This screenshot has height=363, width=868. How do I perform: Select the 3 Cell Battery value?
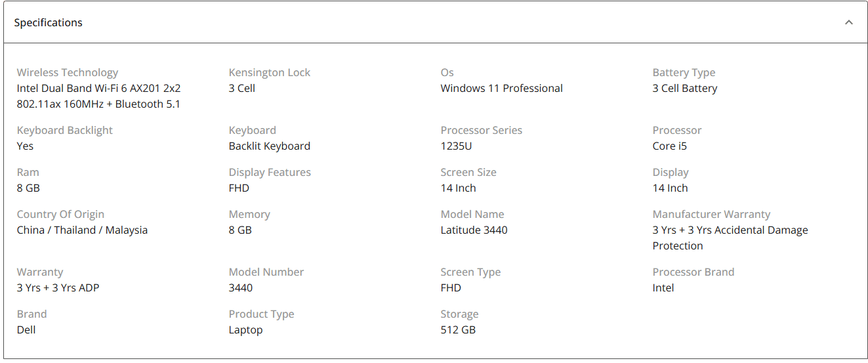coord(685,88)
